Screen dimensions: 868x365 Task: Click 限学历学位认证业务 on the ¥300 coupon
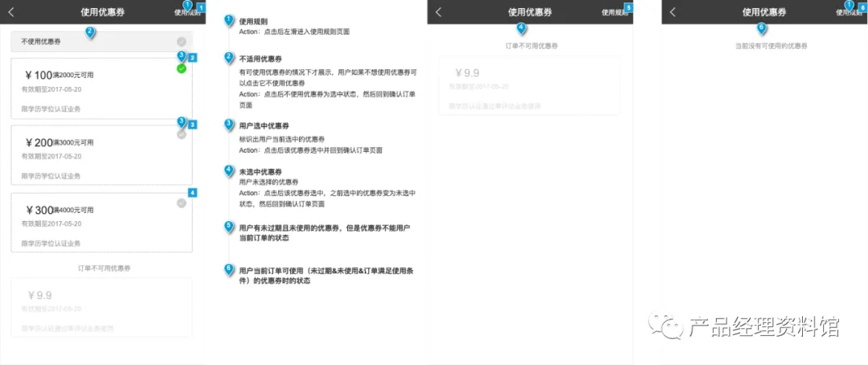pos(51,243)
